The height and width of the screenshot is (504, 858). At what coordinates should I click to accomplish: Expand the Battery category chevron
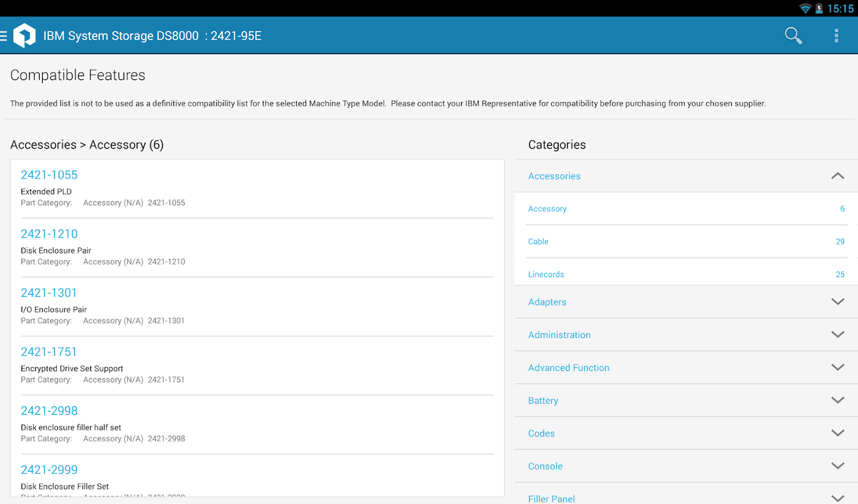837,400
